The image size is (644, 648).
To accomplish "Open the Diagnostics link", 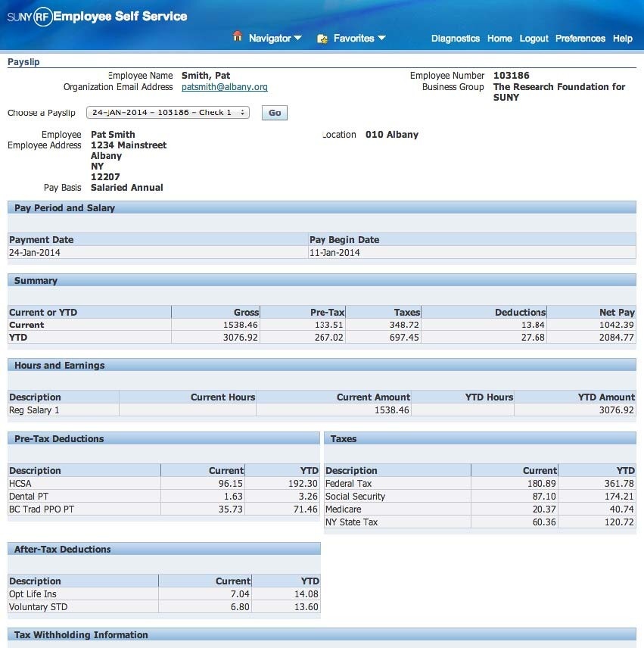I will click(455, 39).
